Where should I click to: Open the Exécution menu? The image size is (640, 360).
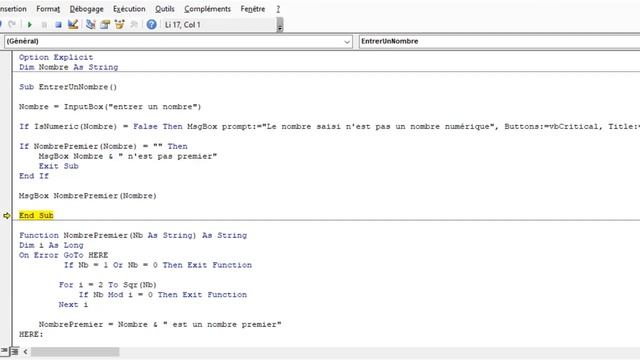129,9
